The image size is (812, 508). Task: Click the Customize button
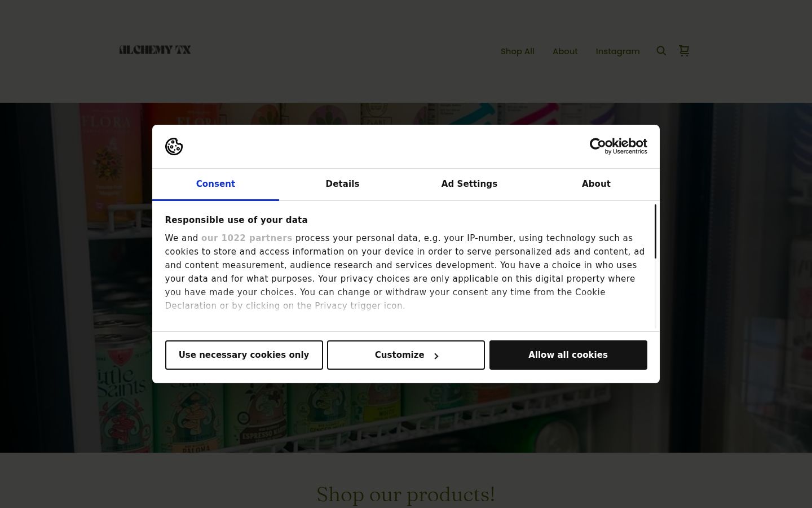(406, 355)
